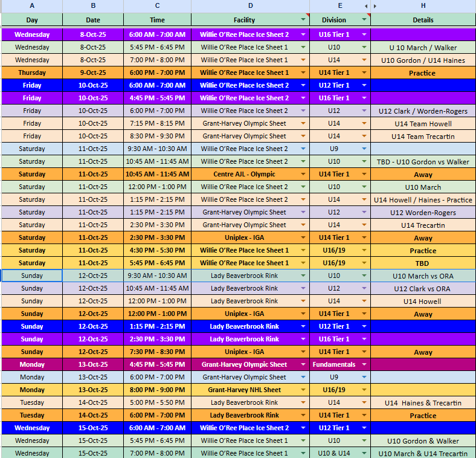476x458 pixels.
Task: Select the column H header
Action: (423, 6)
